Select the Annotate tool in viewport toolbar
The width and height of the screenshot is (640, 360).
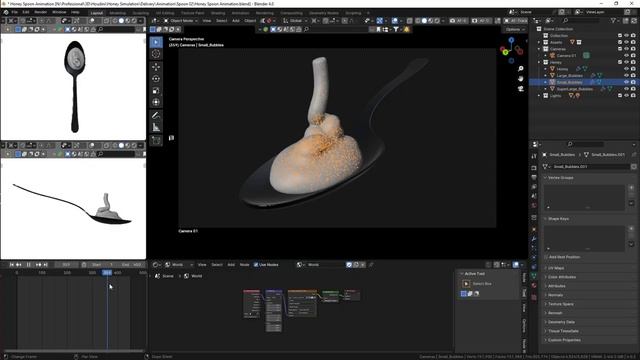pos(156,116)
